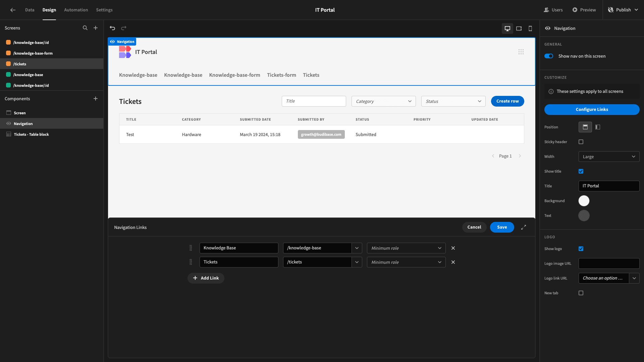Image resolution: width=644 pixels, height=362 pixels.
Task: Uncheck the Show title checkbox
Action: (581, 171)
